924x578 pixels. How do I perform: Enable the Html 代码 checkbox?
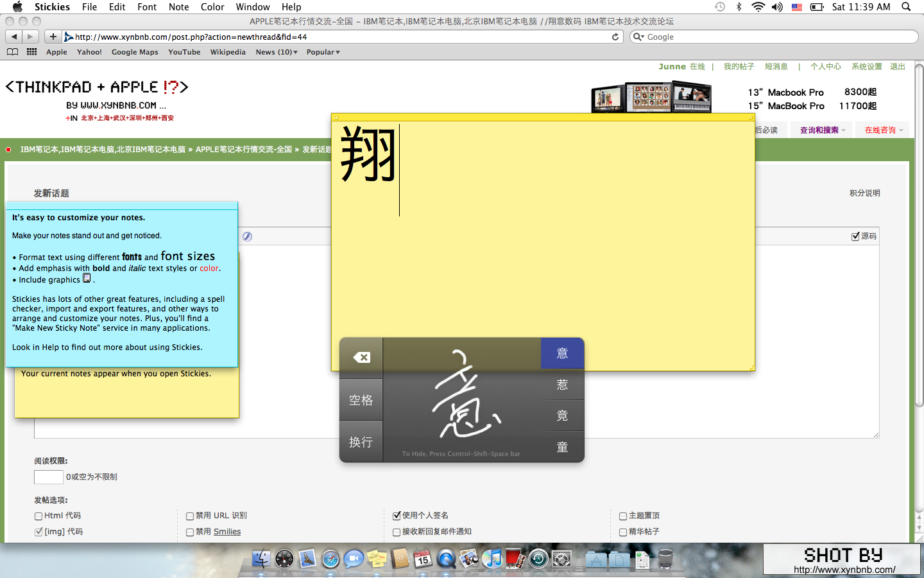(38, 516)
